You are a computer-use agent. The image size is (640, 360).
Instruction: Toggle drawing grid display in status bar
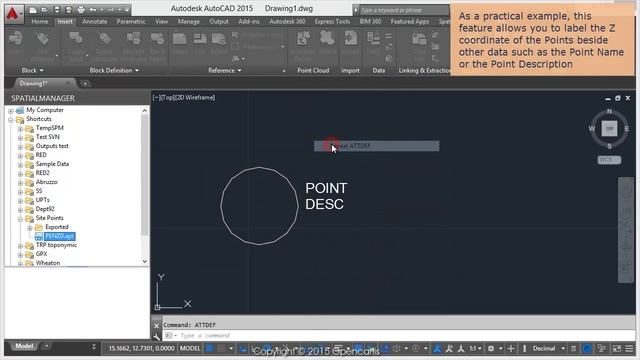[x=209, y=349]
